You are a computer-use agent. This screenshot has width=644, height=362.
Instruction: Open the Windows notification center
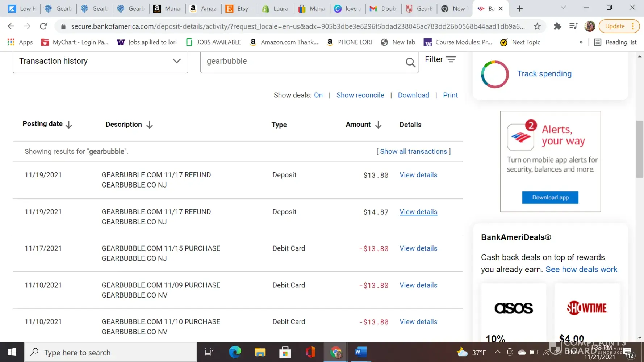click(628, 352)
